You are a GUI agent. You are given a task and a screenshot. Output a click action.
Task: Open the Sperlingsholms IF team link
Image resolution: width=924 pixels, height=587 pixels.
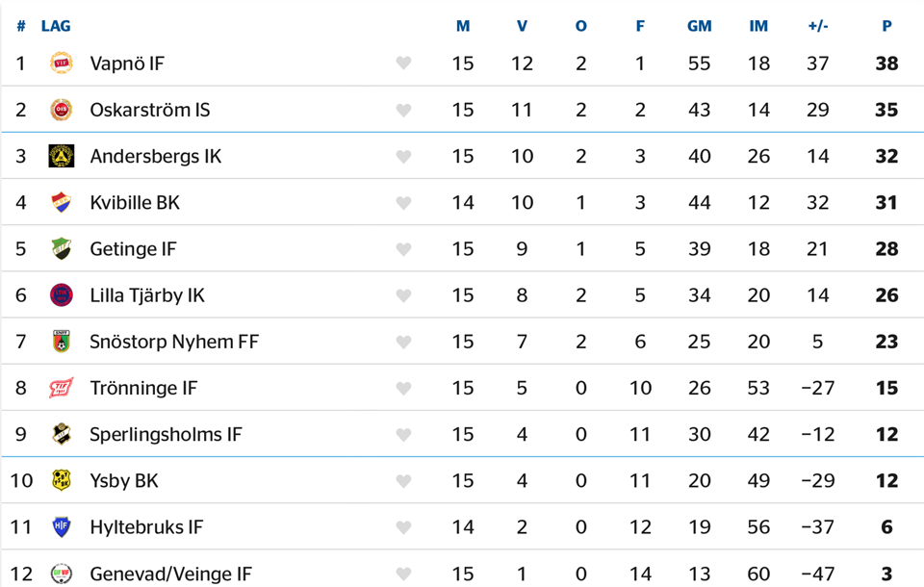point(166,434)
